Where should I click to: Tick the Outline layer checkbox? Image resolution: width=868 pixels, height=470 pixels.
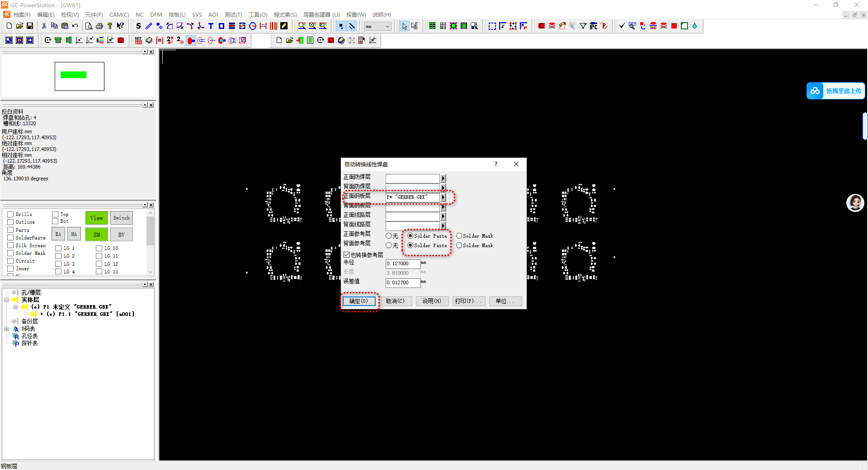pos(10,222)
